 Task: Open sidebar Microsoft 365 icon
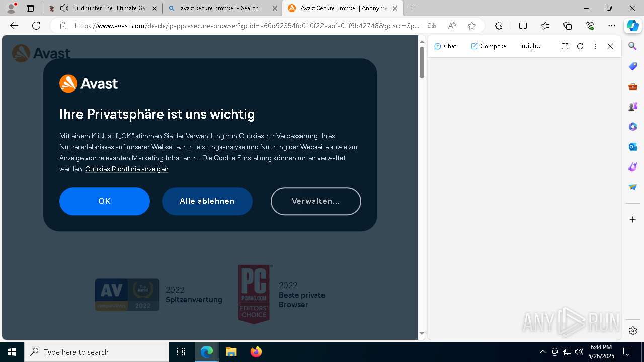pyautogui.click(x=633, y=127)
